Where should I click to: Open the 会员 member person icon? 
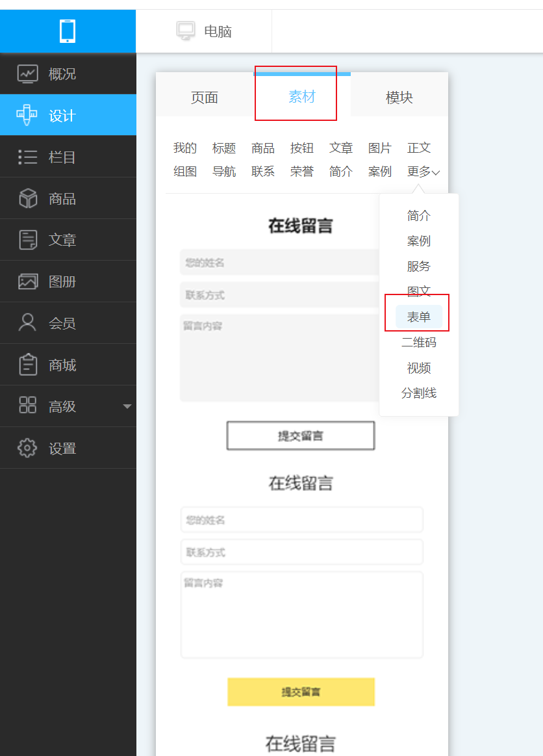click(28, 323)
